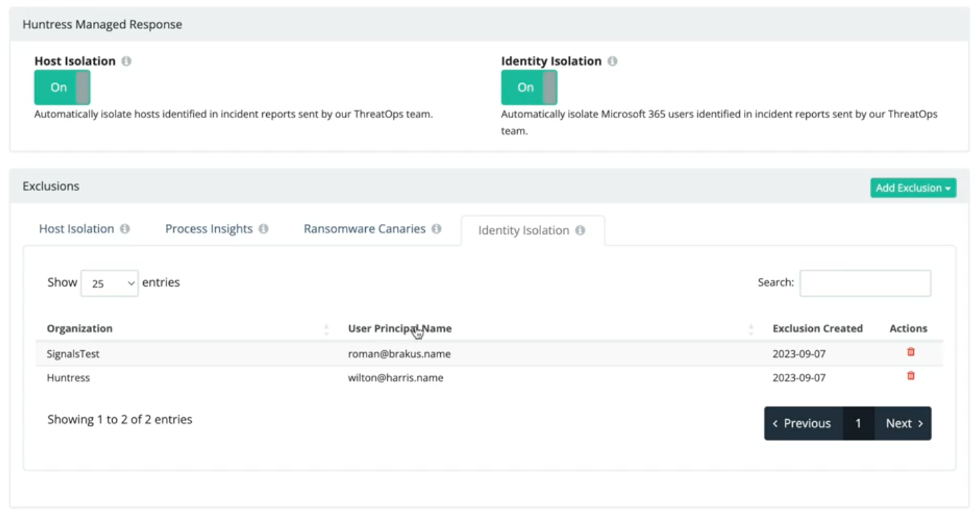Click the SignalsTest row date 2023-09-07
The image size is (980, 516).
(798, 354)
